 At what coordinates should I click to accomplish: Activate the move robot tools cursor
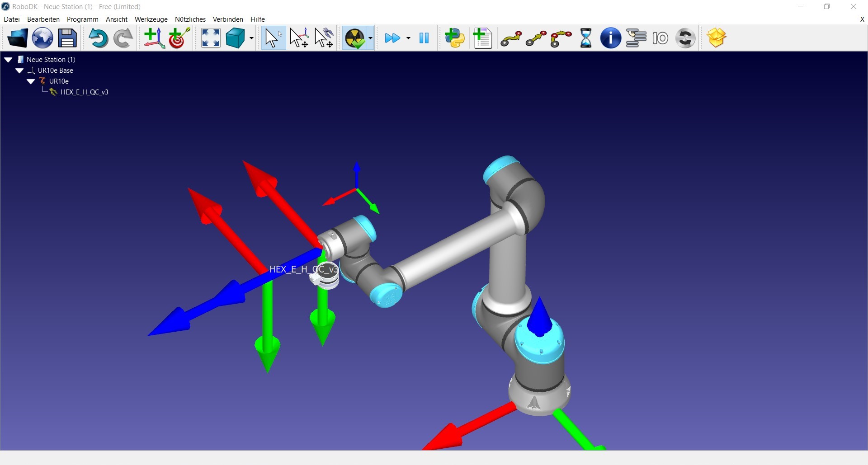pyautogui.click(x=324, y=38)
